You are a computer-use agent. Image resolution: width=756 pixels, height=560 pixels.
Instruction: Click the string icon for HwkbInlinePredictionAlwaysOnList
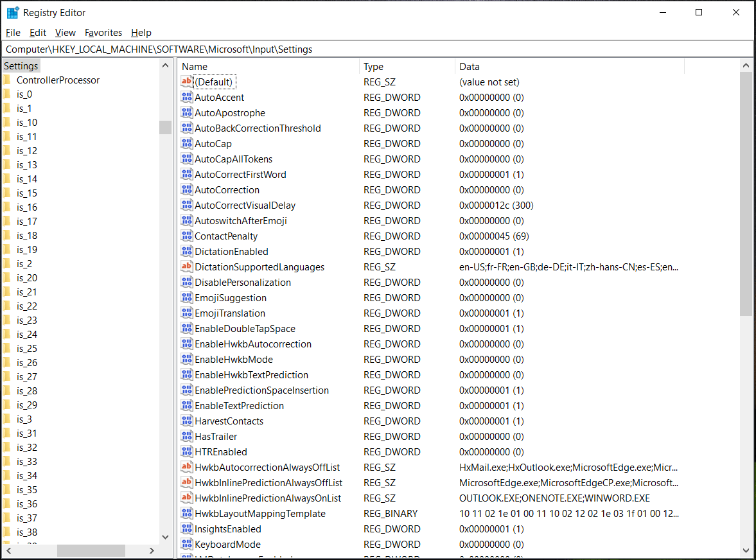(x=186, y=498)
